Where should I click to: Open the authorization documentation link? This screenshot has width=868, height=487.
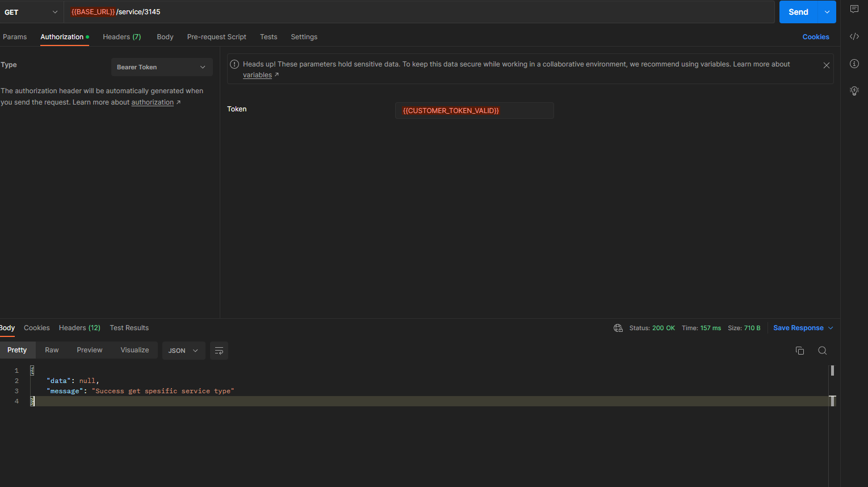pos(152,102)
